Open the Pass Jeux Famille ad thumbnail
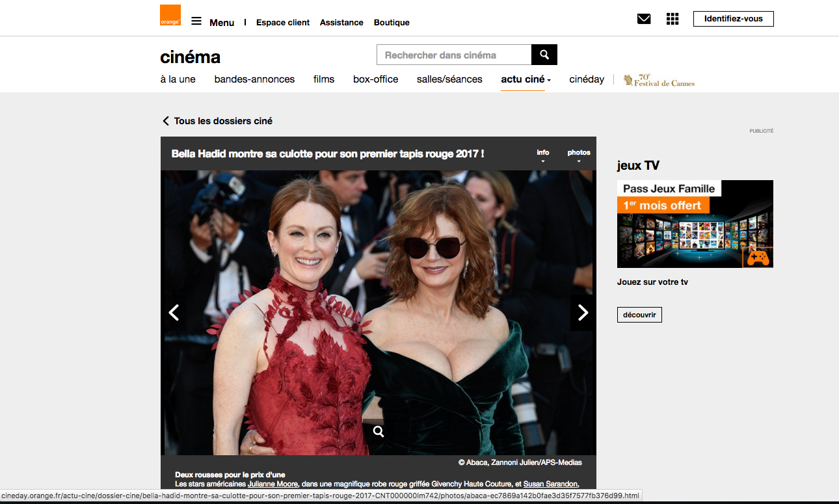Screen dimensions: 839x504 pyautogui.click(x=695, y=224)
